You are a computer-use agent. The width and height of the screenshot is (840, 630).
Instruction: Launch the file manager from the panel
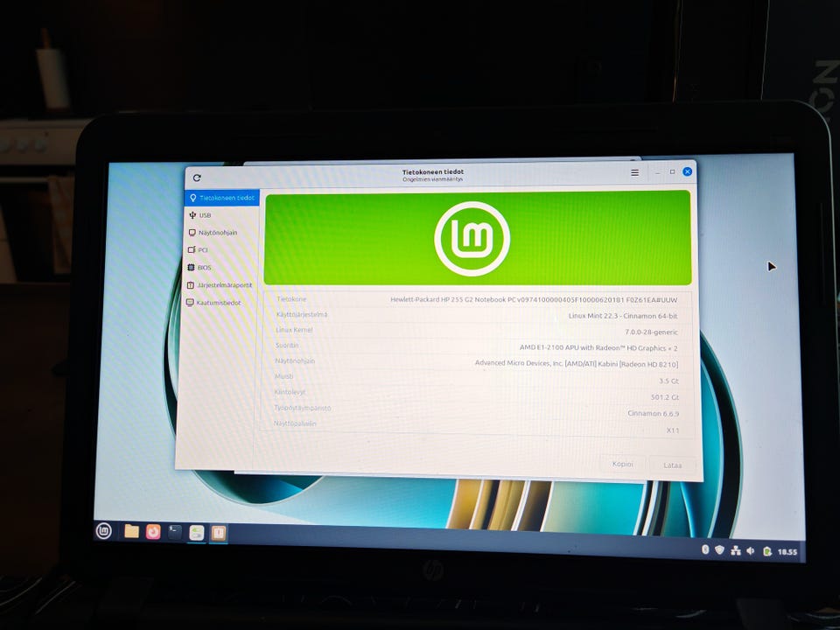[131, 531]
